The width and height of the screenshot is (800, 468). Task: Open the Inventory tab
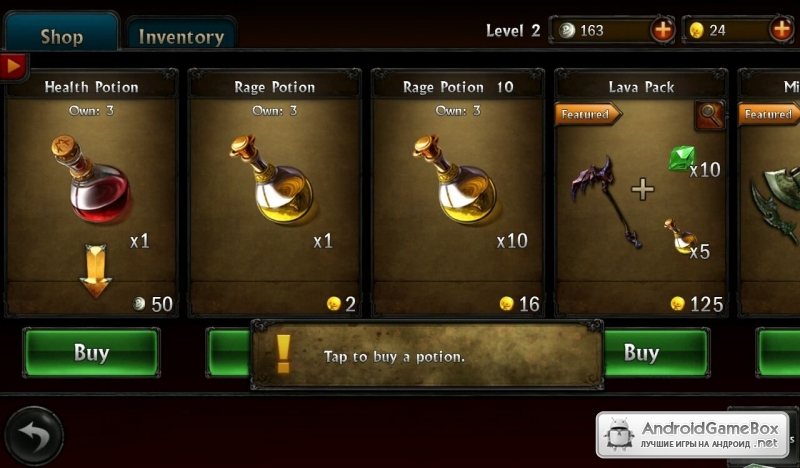click(181, 35)
